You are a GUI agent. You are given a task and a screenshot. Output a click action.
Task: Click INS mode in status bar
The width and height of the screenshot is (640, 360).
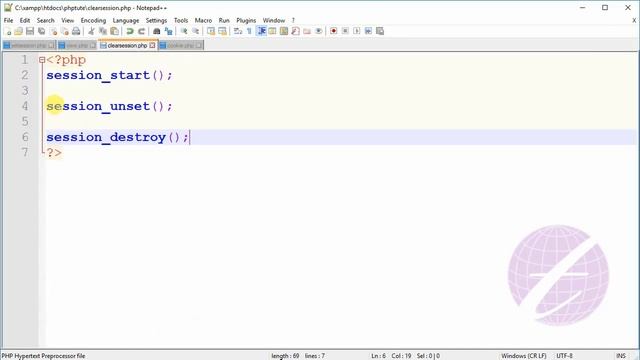point(621,356)
